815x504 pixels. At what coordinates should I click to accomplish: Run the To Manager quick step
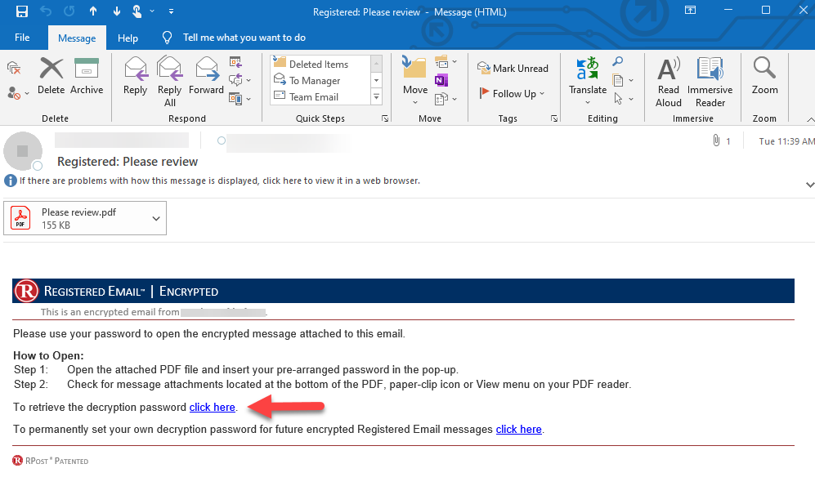coord(315,80)
